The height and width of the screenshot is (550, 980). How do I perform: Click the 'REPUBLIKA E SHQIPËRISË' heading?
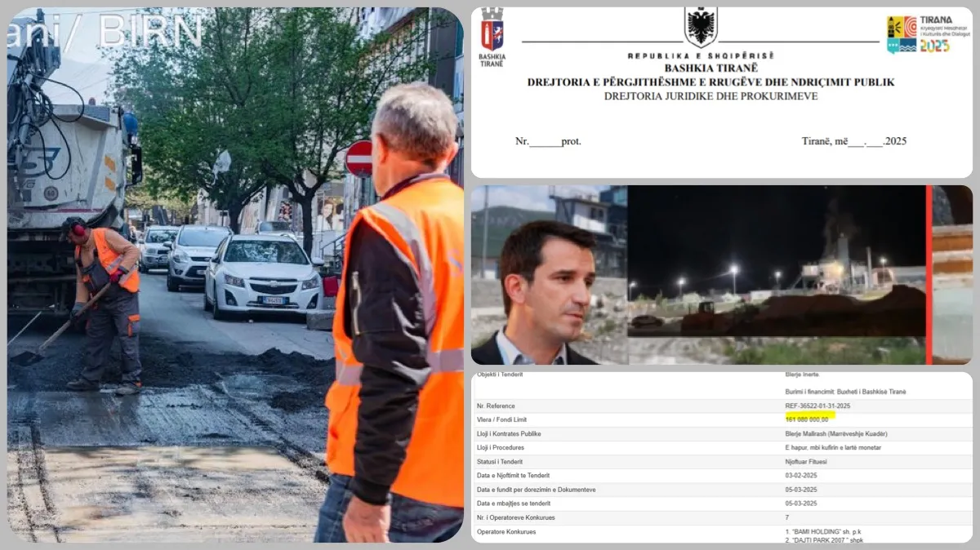700,55
